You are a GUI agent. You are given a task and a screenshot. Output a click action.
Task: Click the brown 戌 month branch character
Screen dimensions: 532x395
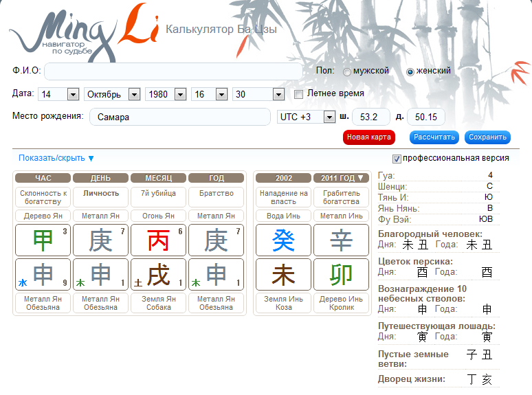click(159, 275)
